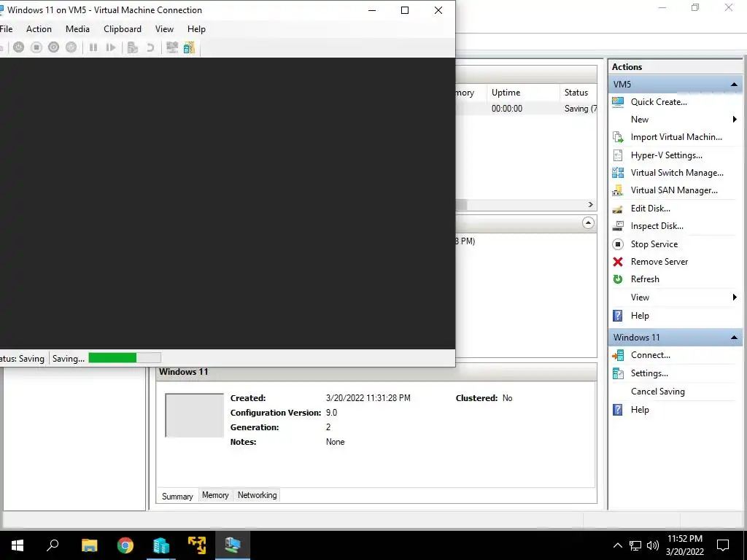This screenshot has width=747, height=560.
Task: Open Virtual SAN Manager
Action: (674, 190)
